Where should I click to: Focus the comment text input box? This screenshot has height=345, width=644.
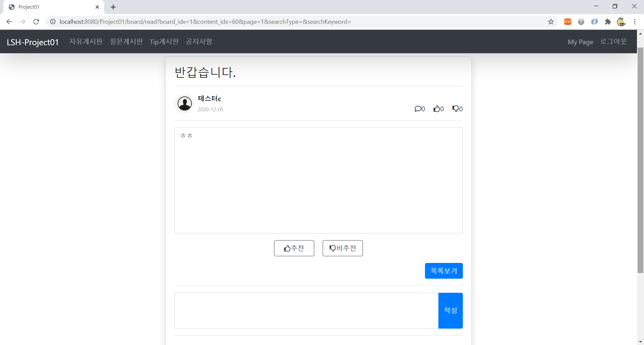[x=306, y=310]
